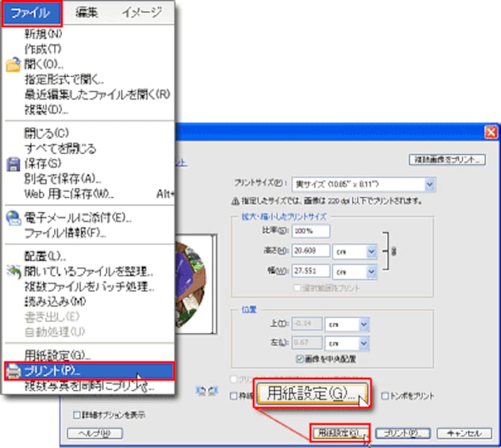This screenshot has width=501, height=448.
Task: Click the 幅 value field
Action: tap(311, 271)
